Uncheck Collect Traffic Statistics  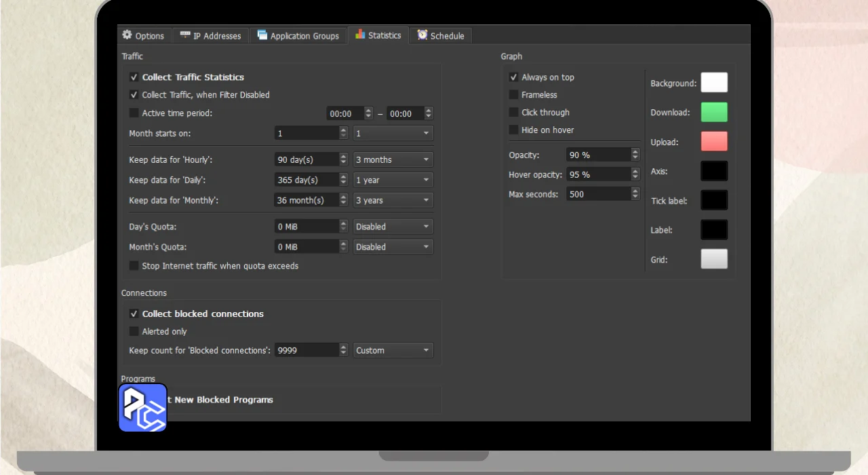point(134,77)
